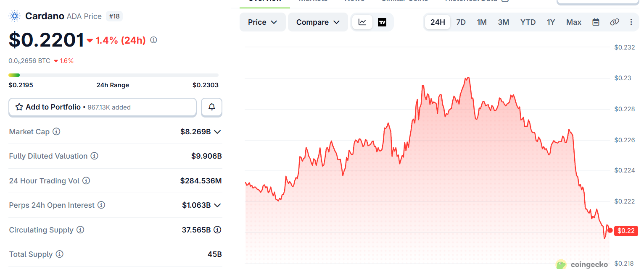Select the 1Y time range
This screenshot has height=269, width=644.
[x=551, y=22]
